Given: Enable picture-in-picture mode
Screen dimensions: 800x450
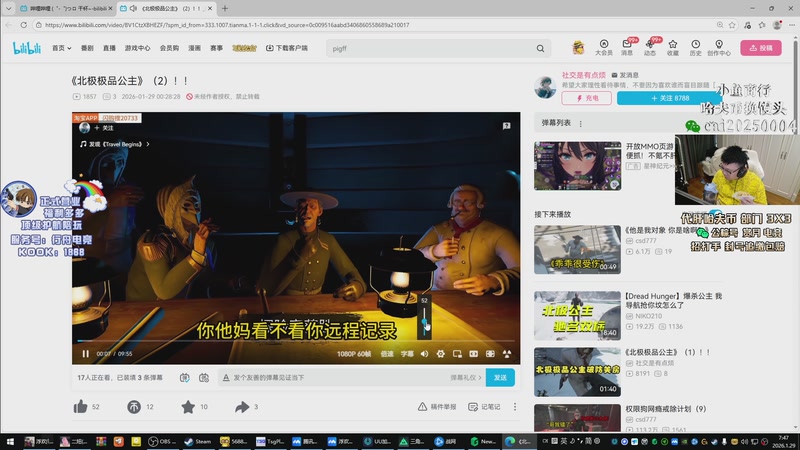Looking at the screenshot, I should point(457,354).
